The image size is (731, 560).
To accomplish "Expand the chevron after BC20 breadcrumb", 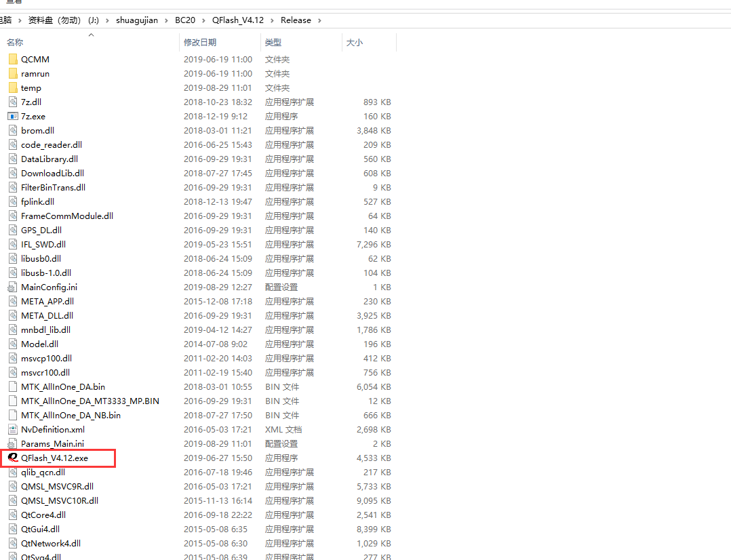I will (x=203, y=20).
